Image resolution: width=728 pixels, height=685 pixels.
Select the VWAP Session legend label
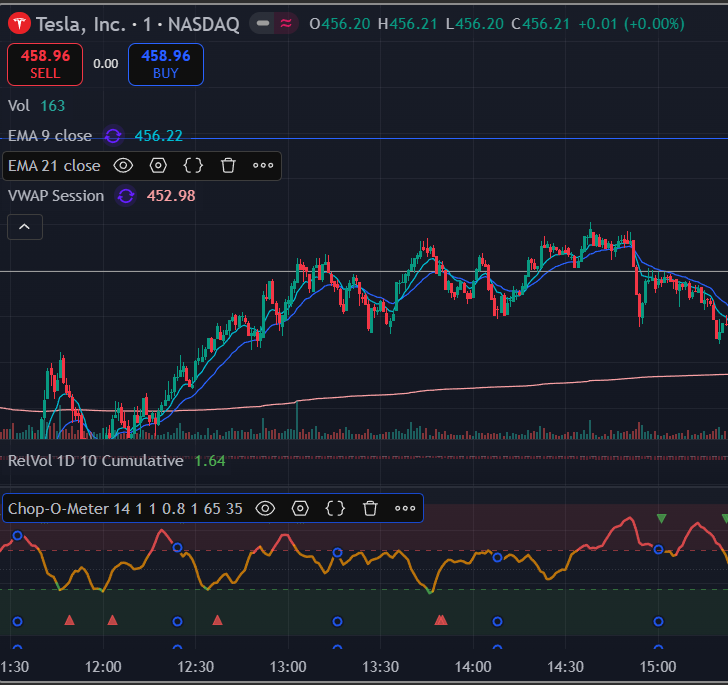pyautogui.click(x=56, y=196)
